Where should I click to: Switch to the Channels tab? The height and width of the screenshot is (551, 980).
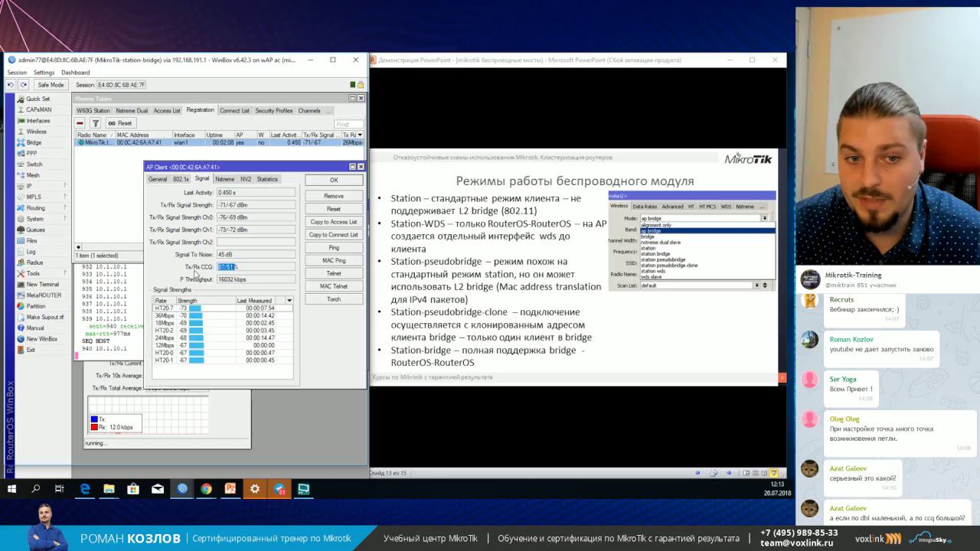pos(309,111)
